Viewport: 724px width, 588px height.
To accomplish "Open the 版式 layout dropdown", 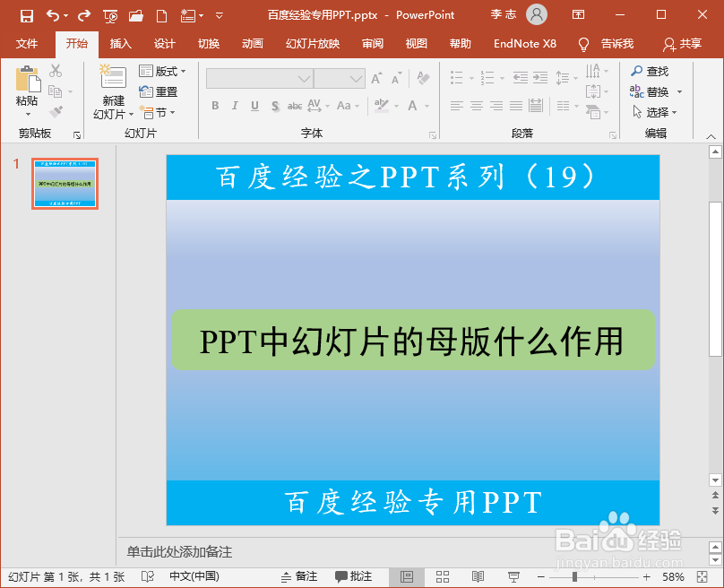I will (162, 71).
